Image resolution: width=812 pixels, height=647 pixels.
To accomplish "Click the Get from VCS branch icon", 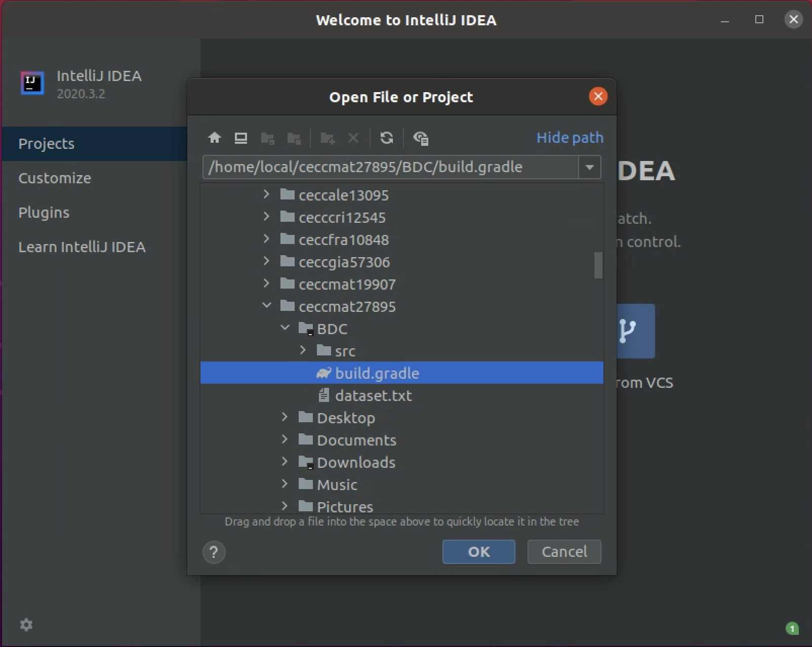I will pyautogui.click(x=627, y=331).
